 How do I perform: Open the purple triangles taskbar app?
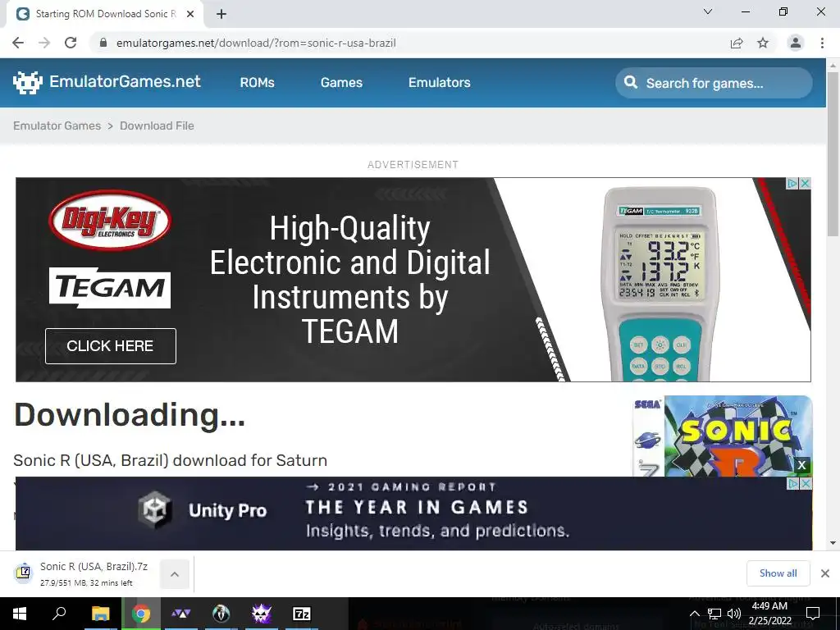pyautogui.click(x=181, y=614)
